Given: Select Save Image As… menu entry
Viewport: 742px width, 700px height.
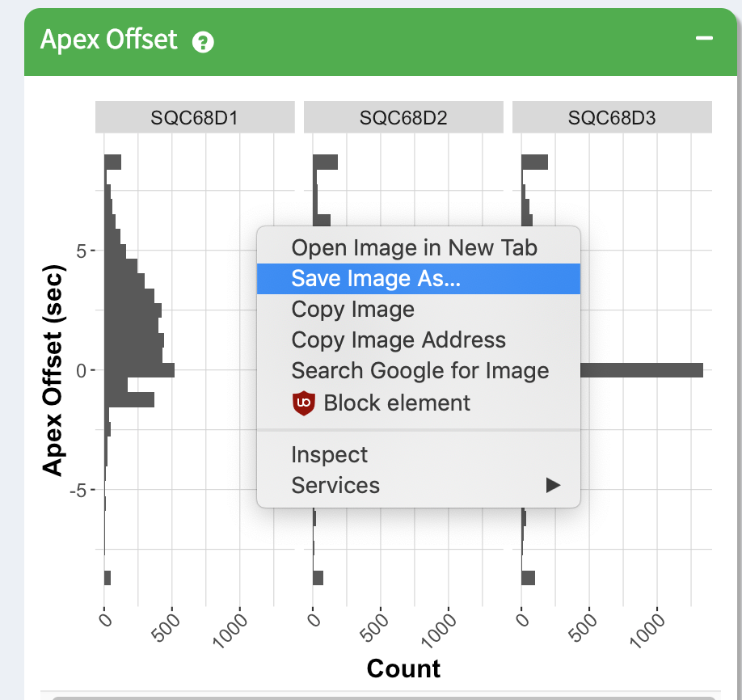Looking at the screenshot, I should coord(419,278).
